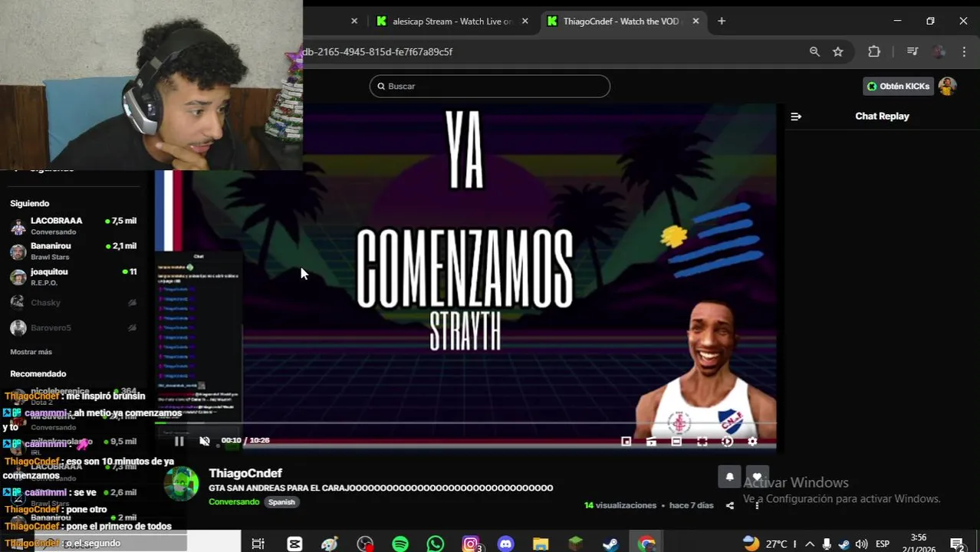Collapse the Chat Replay panel
980x552 pixels.
tap(796, 117)
